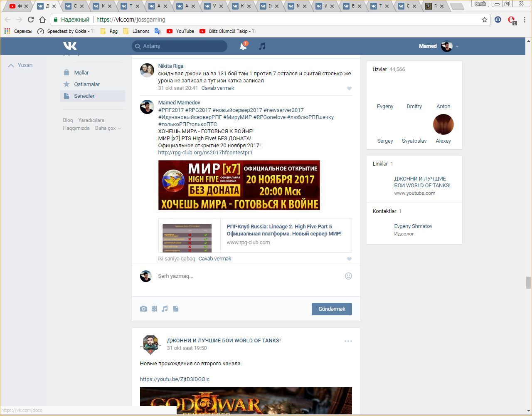Viewport: 532px width, 416px height.
Task: Click the Sənədlər document icon
Action: click(x=66, y=96)
